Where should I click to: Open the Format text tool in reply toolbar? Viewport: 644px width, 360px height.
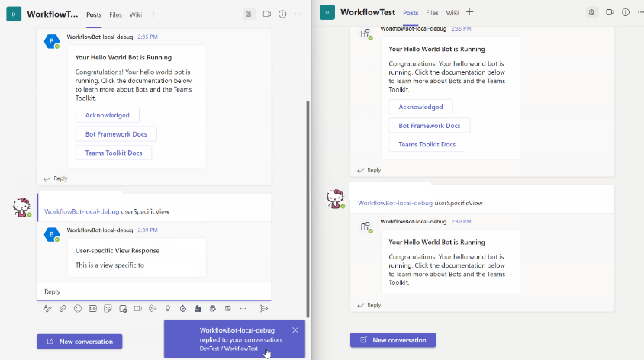click(x=47, y=309)
